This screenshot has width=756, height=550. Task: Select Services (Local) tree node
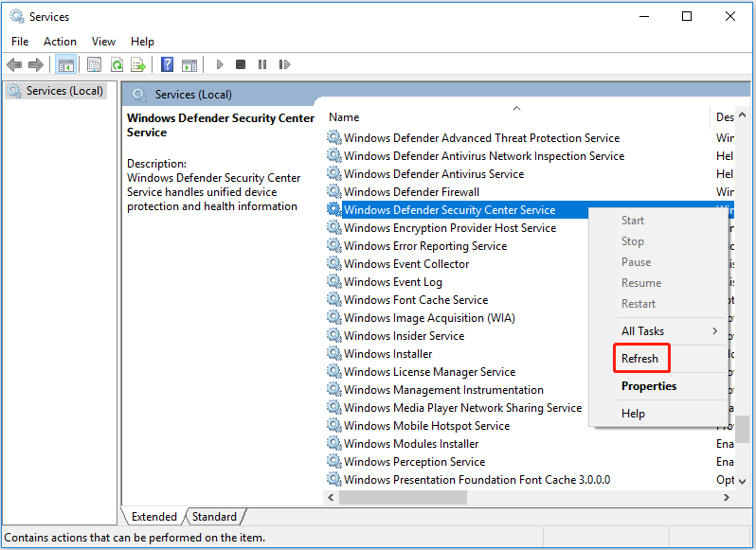(56, 91)
